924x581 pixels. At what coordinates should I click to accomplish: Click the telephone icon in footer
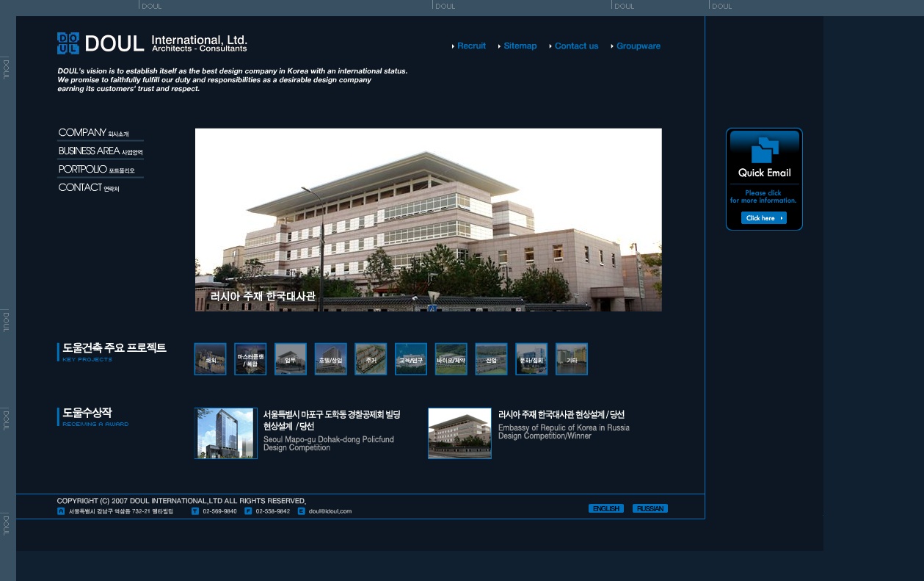point(195,511)
